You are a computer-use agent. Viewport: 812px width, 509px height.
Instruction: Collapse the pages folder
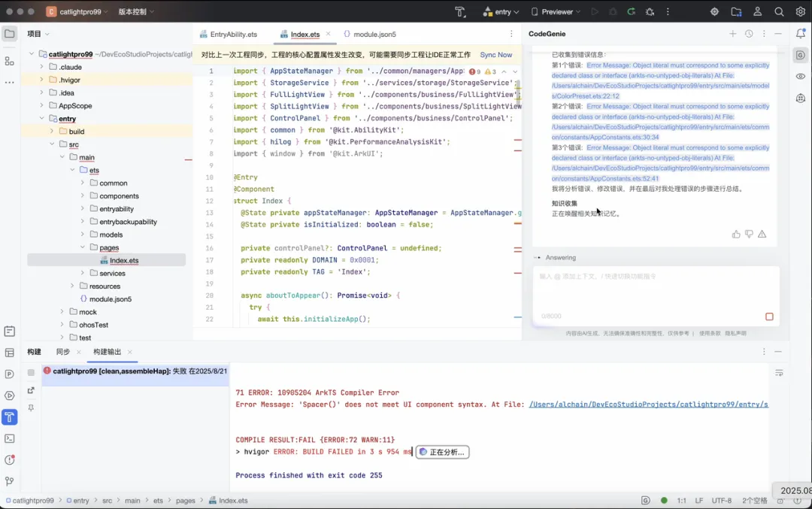83,247
